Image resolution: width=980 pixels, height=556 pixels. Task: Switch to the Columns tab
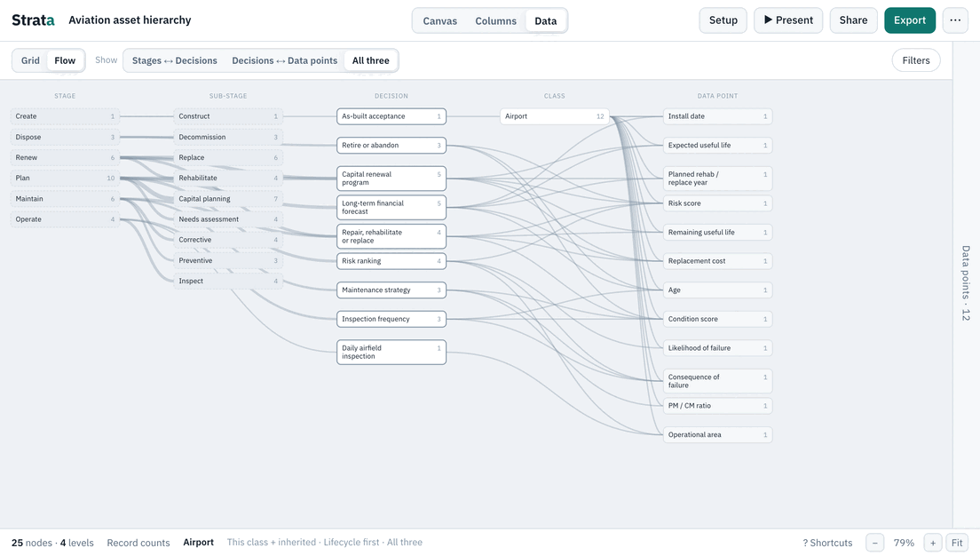tap(495, 20)
